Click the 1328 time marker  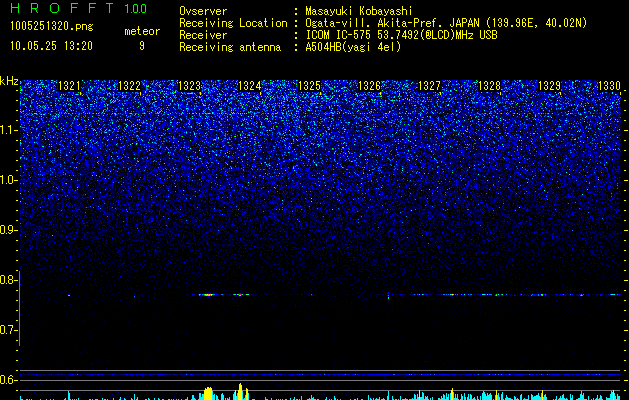tap(489, 86)
